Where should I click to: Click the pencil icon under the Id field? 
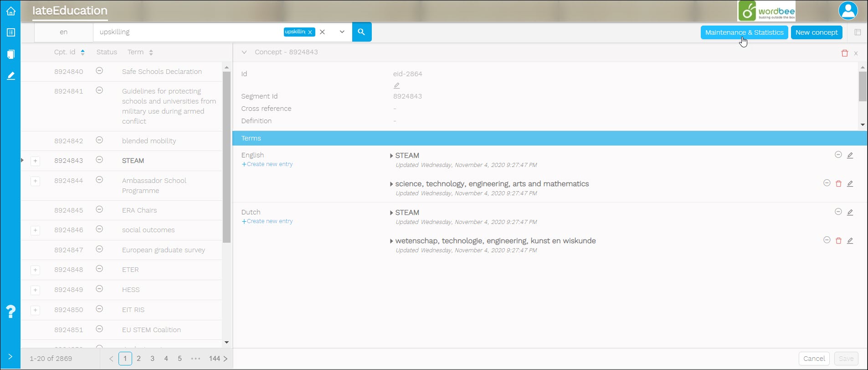tap(396, 85)
